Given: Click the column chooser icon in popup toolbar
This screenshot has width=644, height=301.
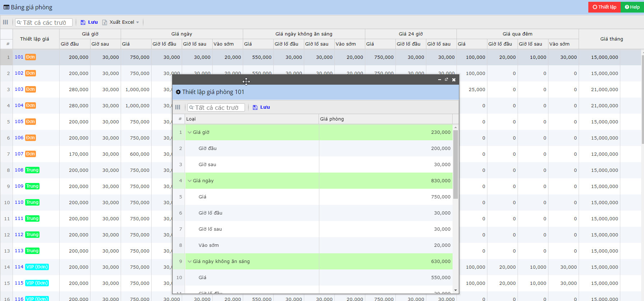Looking at the screenshot, I should click(177, 107).
